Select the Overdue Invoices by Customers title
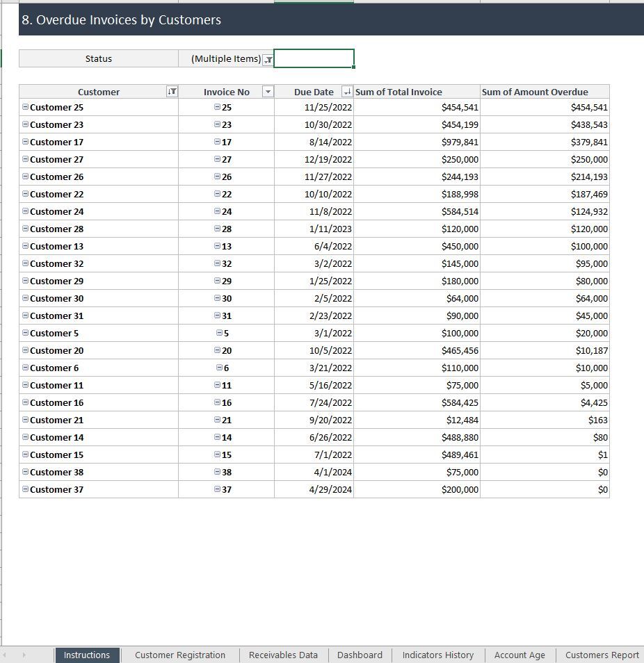The image size is (644, 663). tap(122, 20)
